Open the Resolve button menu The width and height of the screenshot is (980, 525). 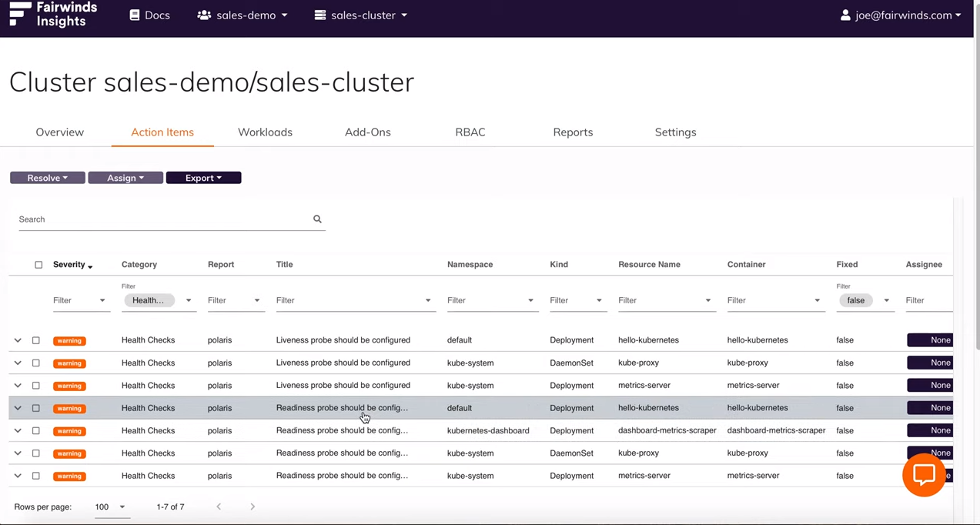tap(48, 178)
